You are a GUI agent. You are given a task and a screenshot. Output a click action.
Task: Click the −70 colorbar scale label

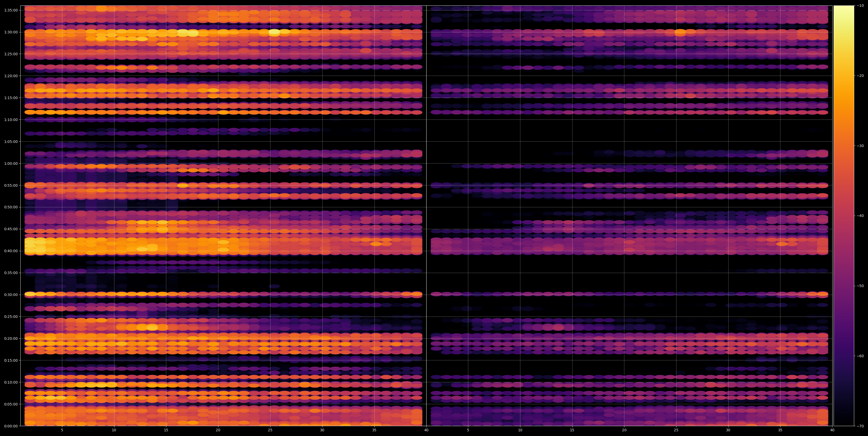(x=860, y=426)
